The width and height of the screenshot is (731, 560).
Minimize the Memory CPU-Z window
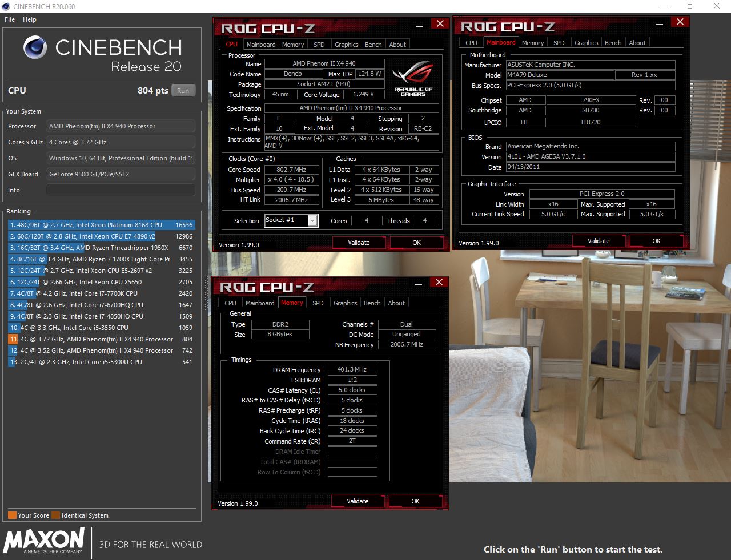point(419,284)
